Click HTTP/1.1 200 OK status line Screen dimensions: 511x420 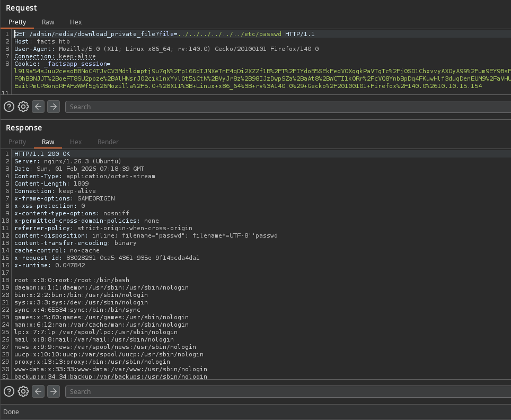point(42,154)
